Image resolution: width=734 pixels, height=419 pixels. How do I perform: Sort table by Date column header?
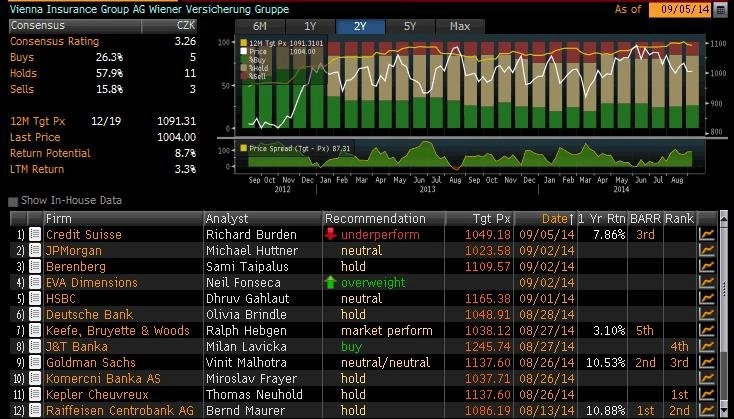click(x=546, y=219)
